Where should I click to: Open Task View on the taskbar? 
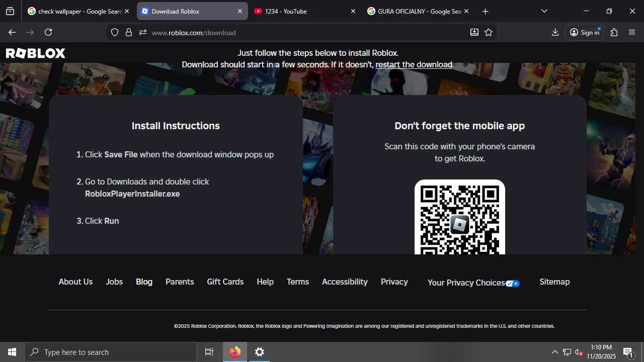(209, 352)
